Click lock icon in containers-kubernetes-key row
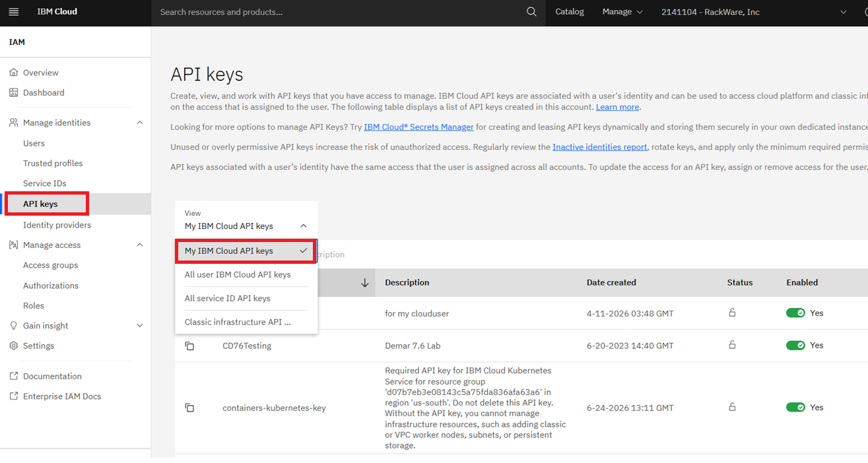This screenshot has height=463, width=868. pyautogui.click(x=732, y=407)
